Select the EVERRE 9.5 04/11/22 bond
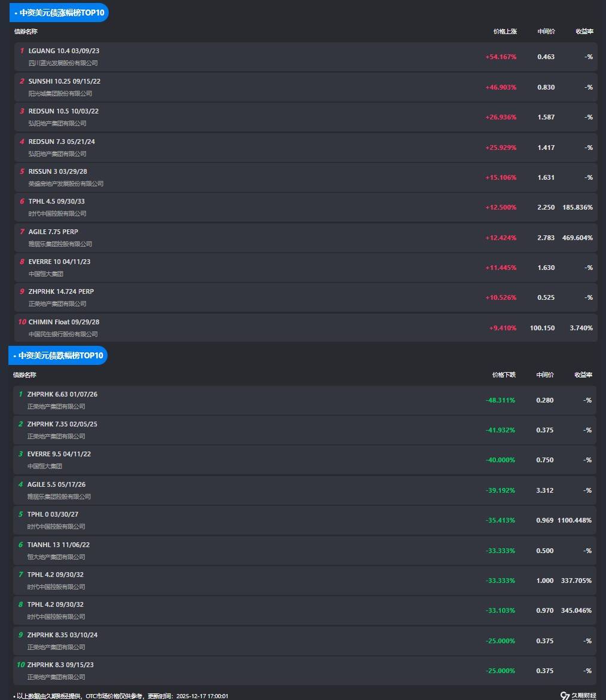The height and width of the screenshot is (700, 606). [x=59, y=454]
